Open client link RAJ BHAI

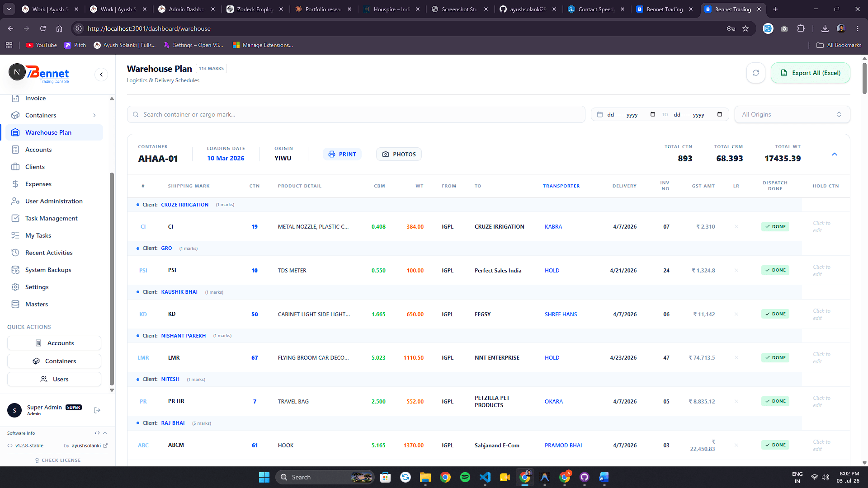(x=173, y=423)
